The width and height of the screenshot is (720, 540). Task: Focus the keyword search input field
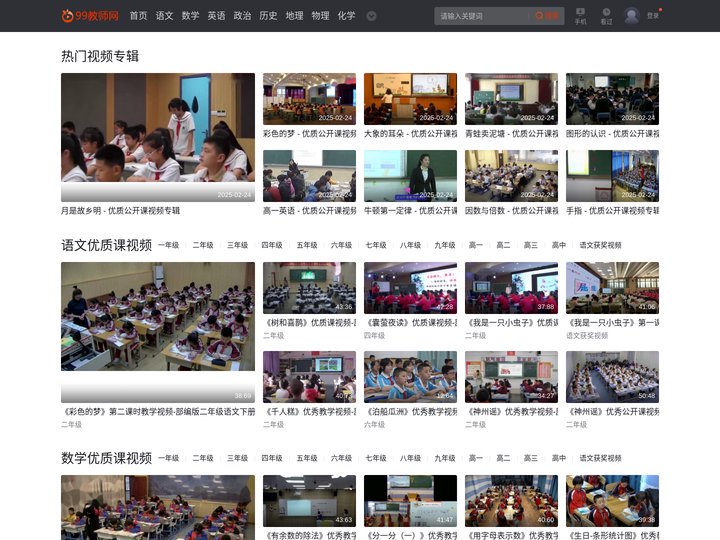(x=482, y=16)
